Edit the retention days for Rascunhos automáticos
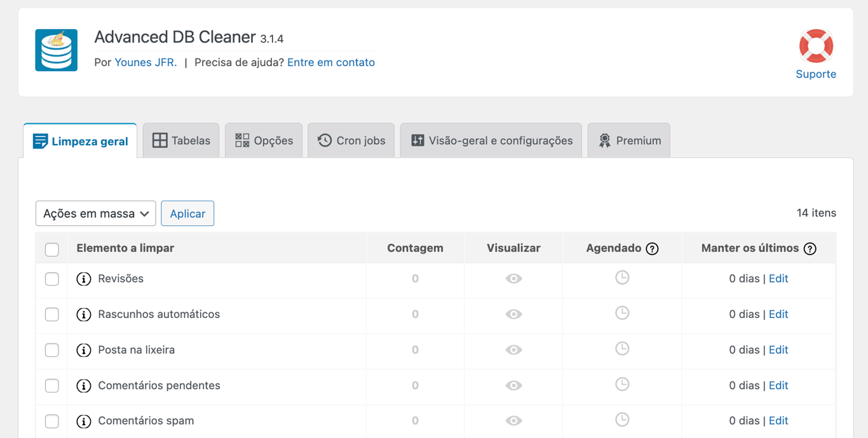The image size is (868, 438). tap(778, 314)
